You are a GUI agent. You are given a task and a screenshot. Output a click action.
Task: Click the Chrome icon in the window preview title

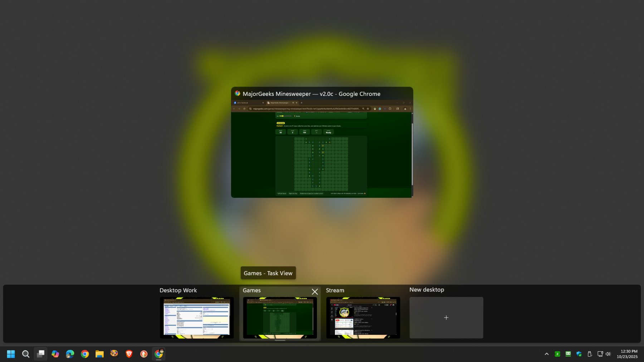[238, 93]
